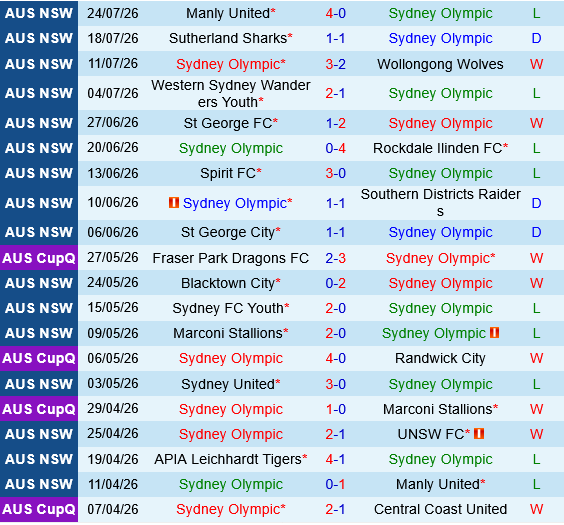Select Sydney United team name
564x525 pixels.
point(228,384)
